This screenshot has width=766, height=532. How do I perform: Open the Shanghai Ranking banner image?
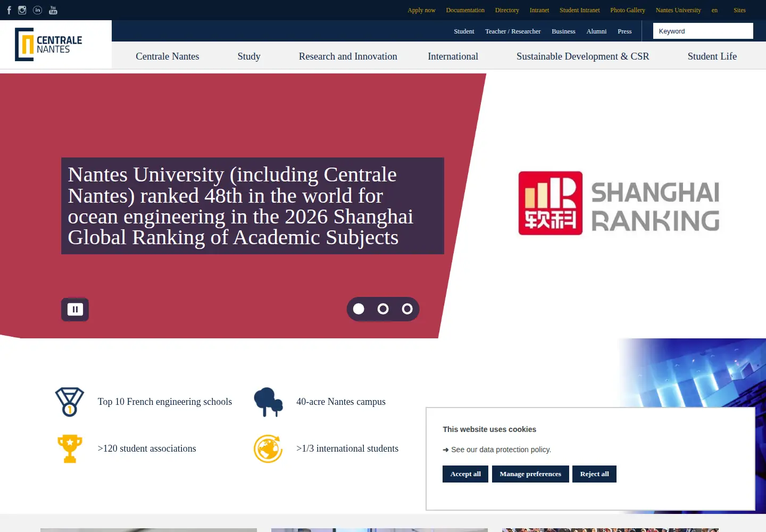pyautogui.click(x=619, y=203)
